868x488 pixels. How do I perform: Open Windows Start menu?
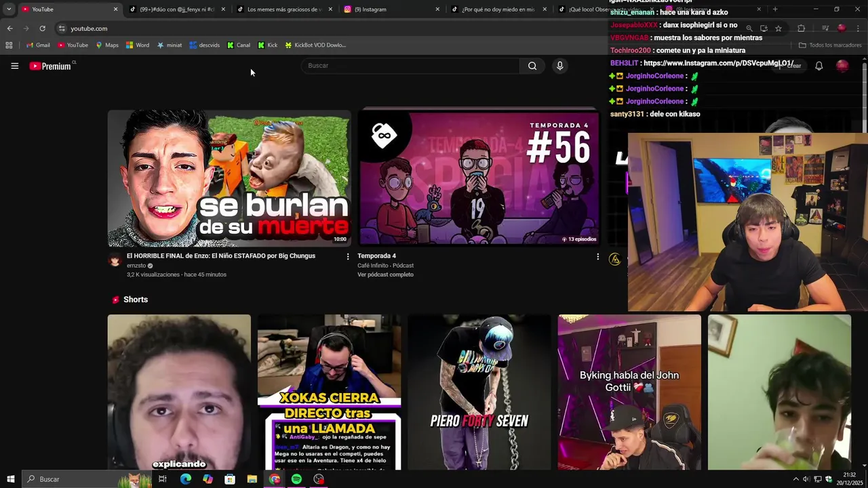click(x=10, y=479)
